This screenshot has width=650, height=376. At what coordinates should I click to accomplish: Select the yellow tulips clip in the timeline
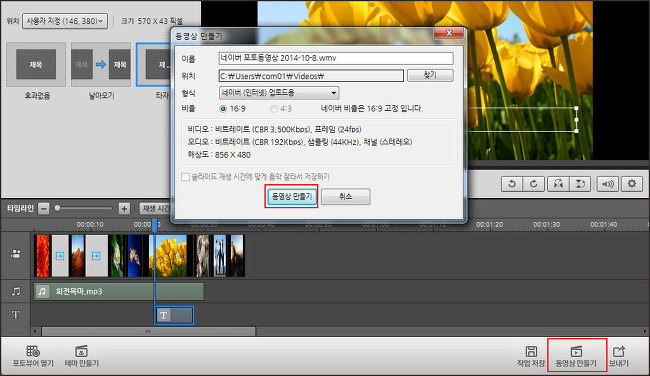tap(169, 256)
